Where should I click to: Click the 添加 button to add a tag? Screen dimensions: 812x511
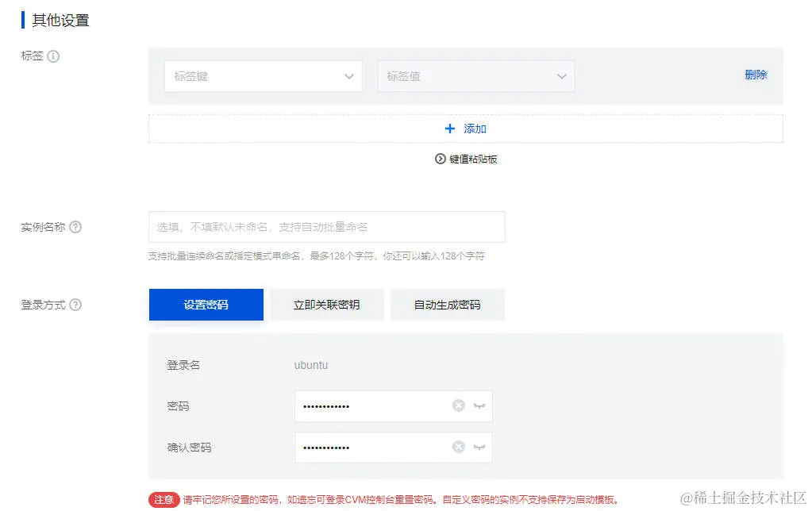click(x=466, y=128)
